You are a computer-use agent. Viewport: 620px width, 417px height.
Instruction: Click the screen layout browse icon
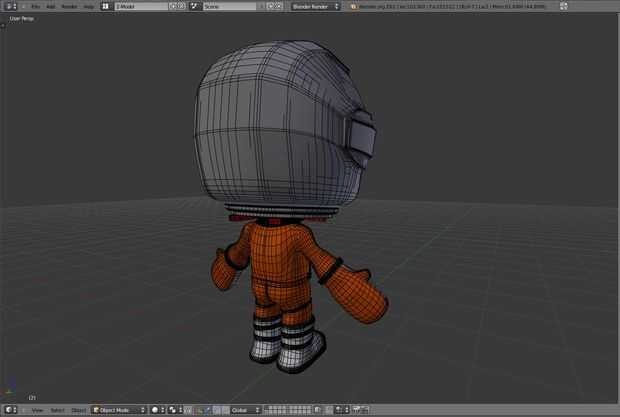pyautogui.click(x=106, y=6)
